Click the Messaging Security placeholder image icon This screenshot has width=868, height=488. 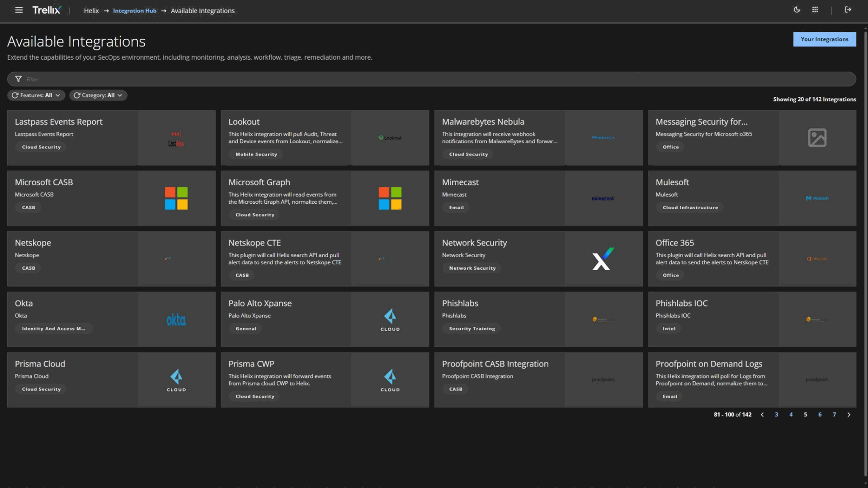pyautogui.click(x=817, y=138)
